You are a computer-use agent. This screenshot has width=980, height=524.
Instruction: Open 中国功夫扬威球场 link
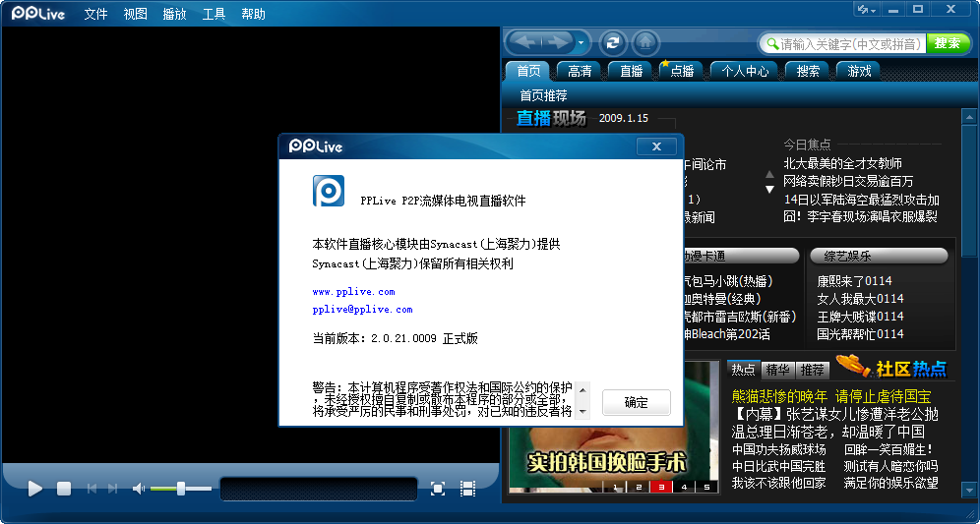pyautogui.click(x=778, y=449)
